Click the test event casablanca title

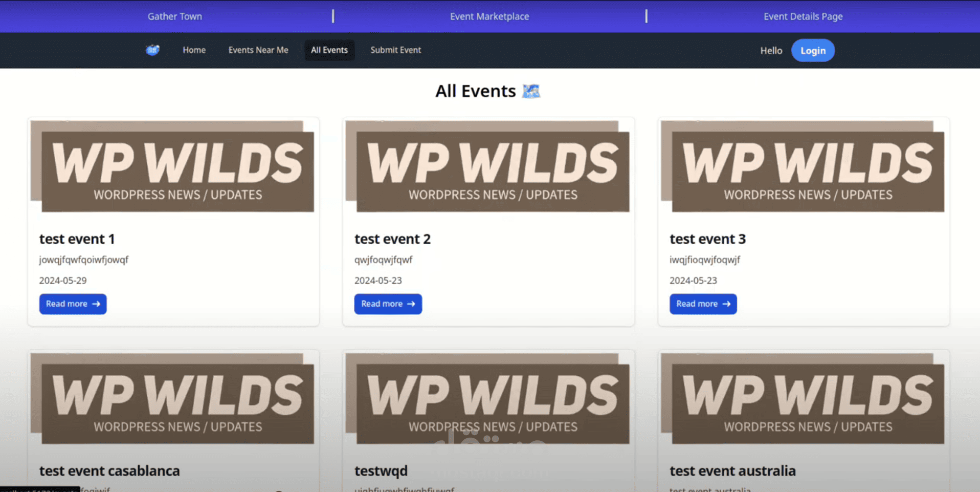(x=109, y=470)
